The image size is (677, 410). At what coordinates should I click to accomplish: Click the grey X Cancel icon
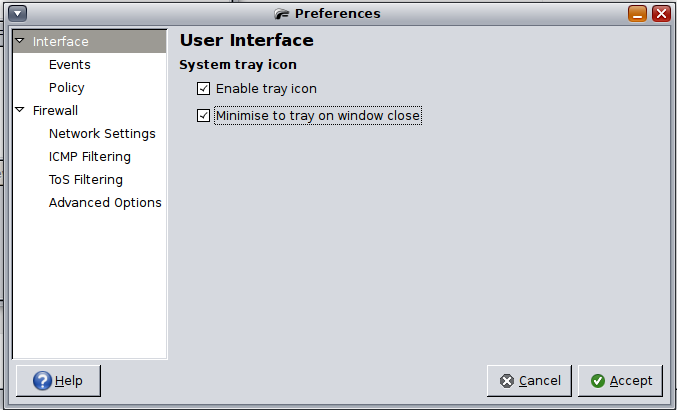click(x=507, y=381)
